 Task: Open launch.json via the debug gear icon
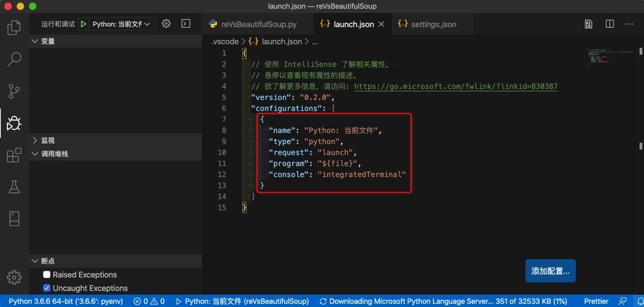tap(166, 24)
